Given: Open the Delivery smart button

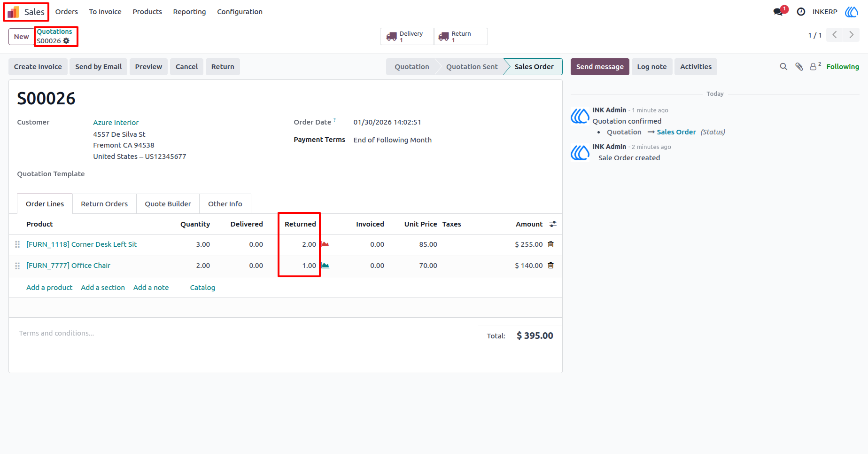Looking at the screenshot, I should tap(407, 37).
